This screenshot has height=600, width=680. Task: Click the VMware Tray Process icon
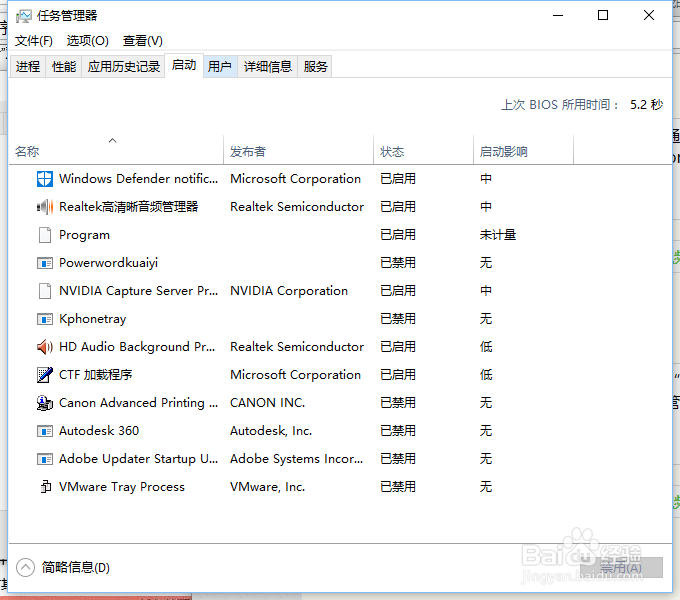[46, 486]
